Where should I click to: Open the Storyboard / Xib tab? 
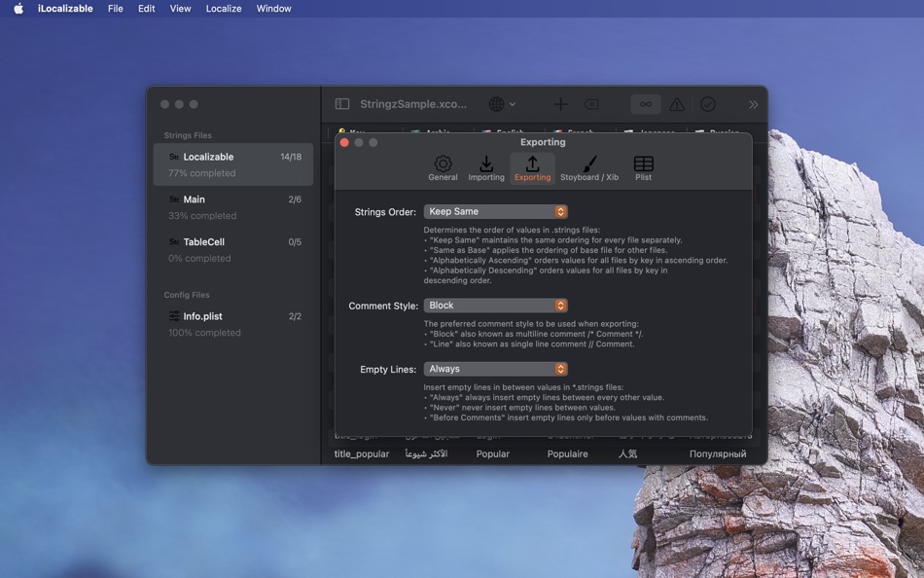[x=589, y=168]
